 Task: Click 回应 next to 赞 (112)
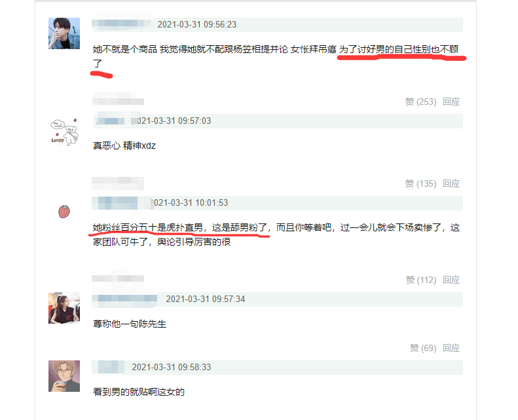(x=451, y=280)
